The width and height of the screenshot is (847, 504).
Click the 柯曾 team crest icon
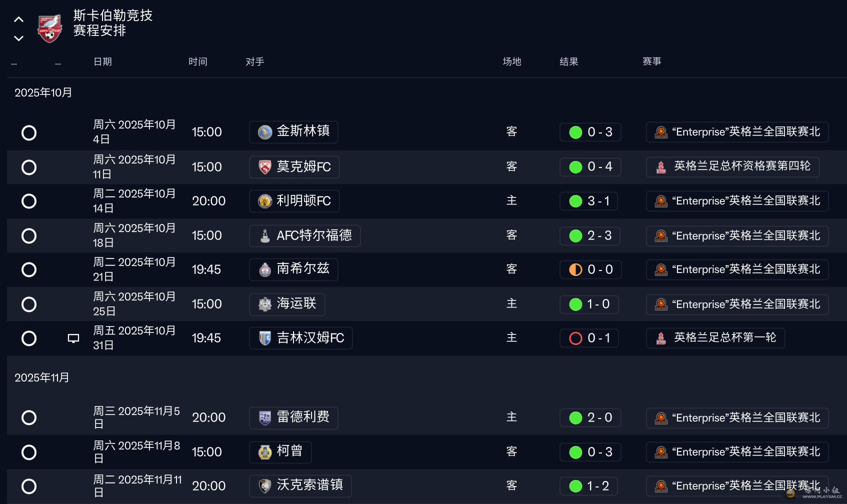pyautogui.click(x=265, y=452)
